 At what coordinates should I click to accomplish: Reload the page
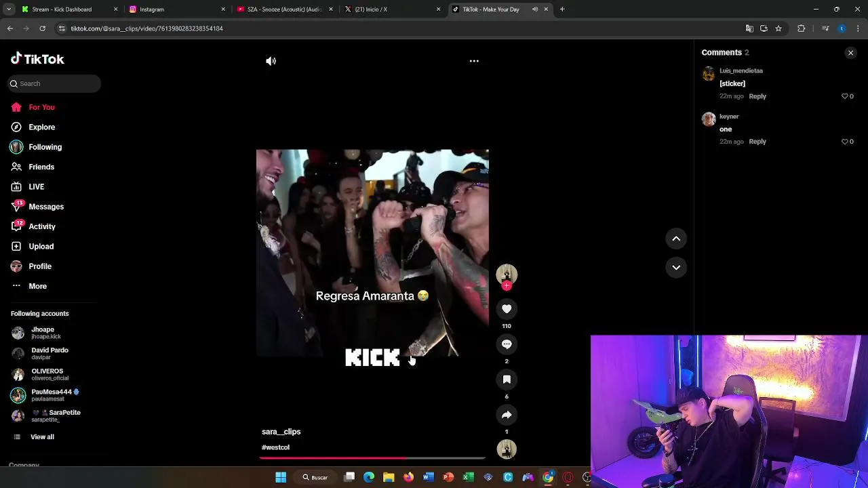[x=42, y=28]
